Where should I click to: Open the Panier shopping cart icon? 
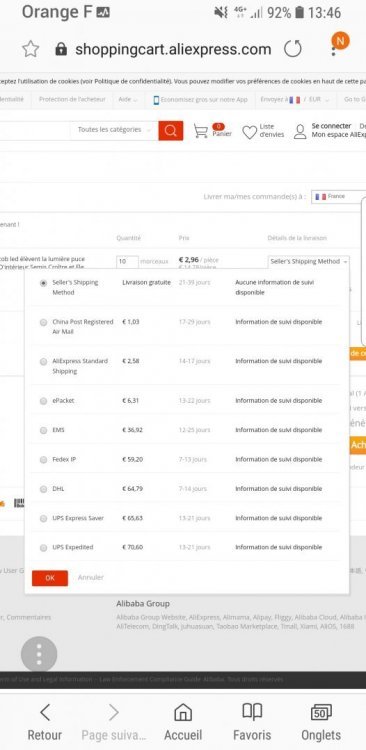tap(201, 131)
